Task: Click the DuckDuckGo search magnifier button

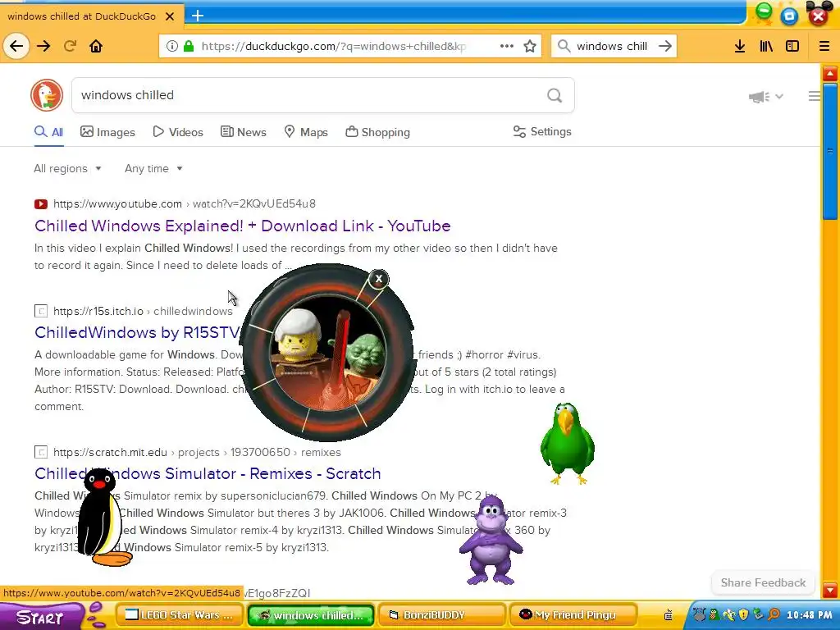Action: pyautogui.click(x=555, y=95)
